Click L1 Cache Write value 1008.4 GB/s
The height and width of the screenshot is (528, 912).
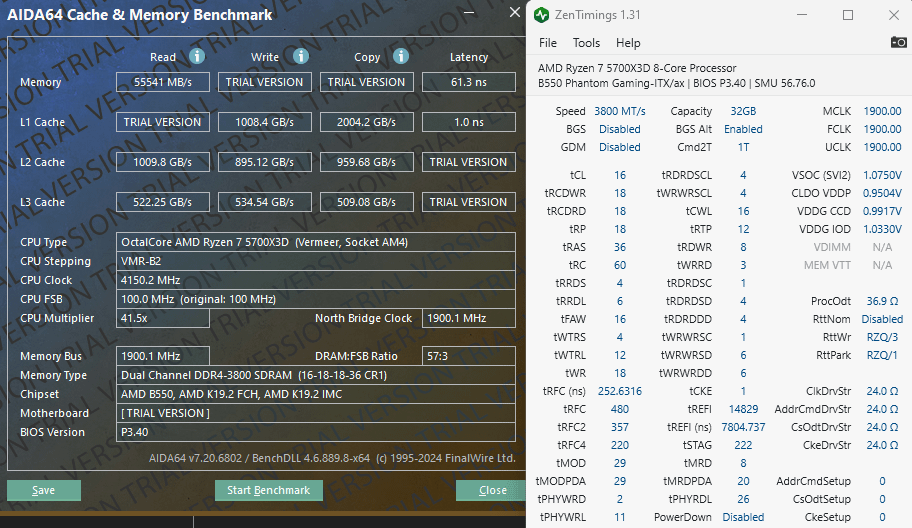coord(265,122)
